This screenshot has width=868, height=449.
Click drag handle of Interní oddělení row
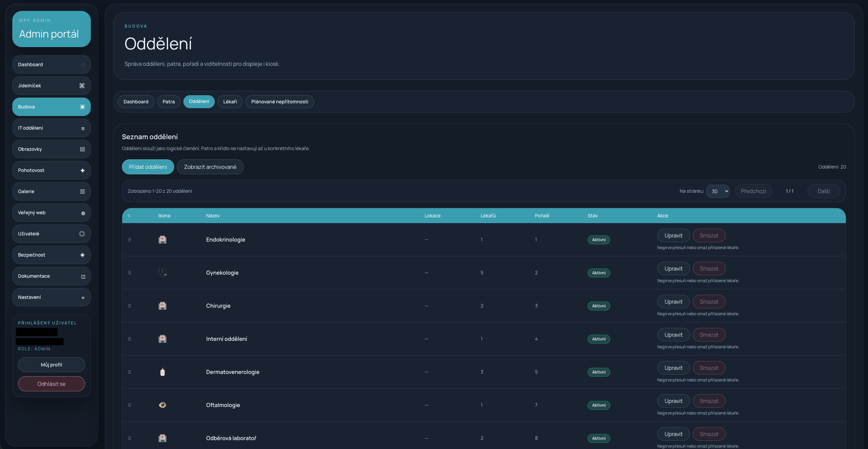click(x=129, y=339)
